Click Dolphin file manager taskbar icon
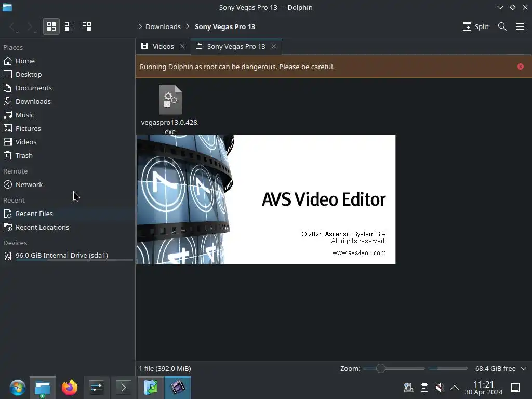Image resolution: width=532 pixels, height=399 pixels. [x=43, y=388]
